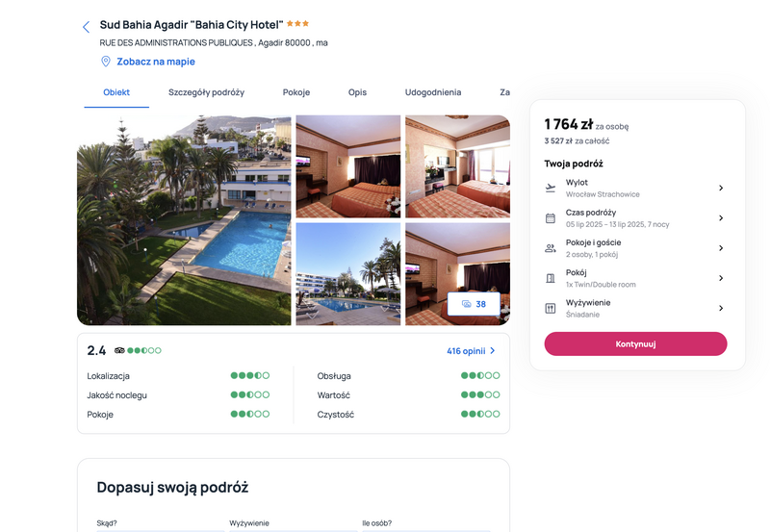Open the Udogodnienia tab
The width and height of the screenshot is (770, 532).
[x=432, y=92]
